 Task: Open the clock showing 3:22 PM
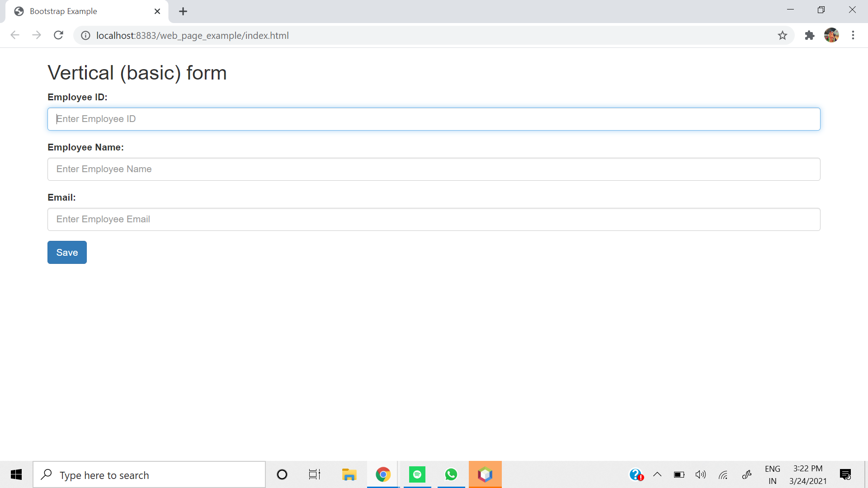pyautogui.click(x=808, y=474)
